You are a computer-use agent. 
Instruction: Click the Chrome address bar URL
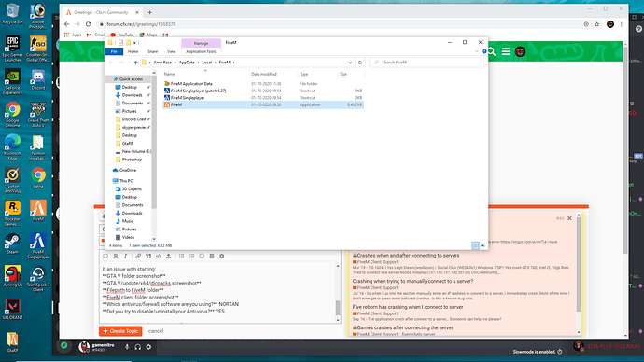tap(141, 24)
